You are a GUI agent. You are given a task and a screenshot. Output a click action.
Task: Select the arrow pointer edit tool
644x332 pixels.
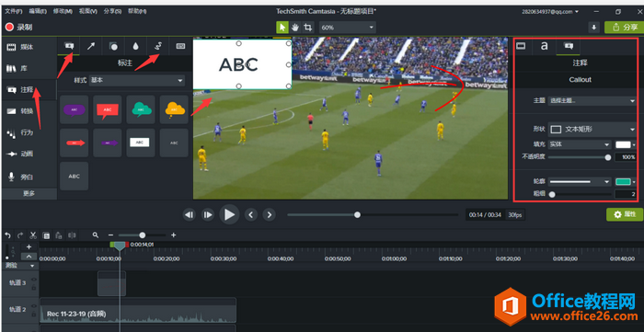282,27
